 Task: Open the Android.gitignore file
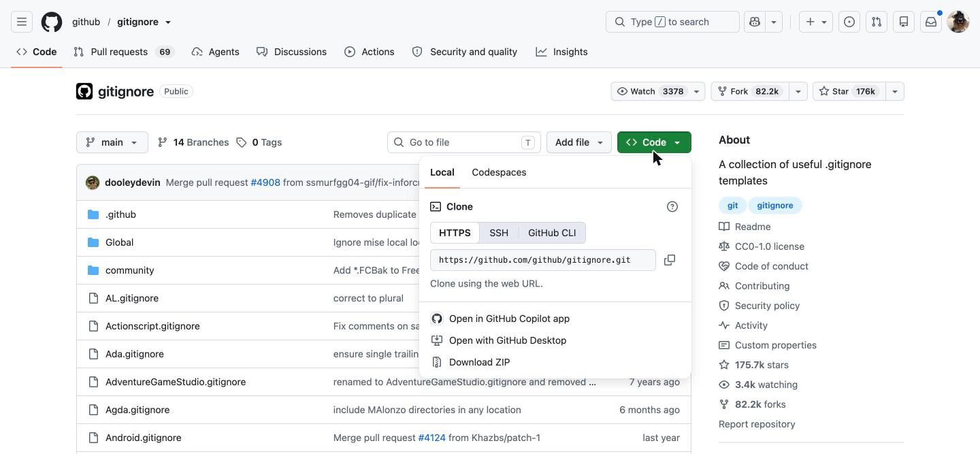click(143, 438)
